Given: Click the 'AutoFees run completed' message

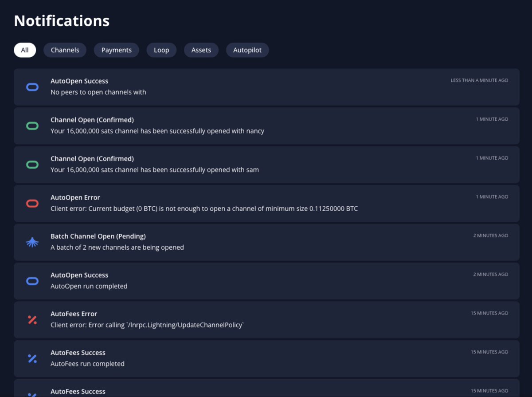Looking at the screenshot, I should click(87, 364).
